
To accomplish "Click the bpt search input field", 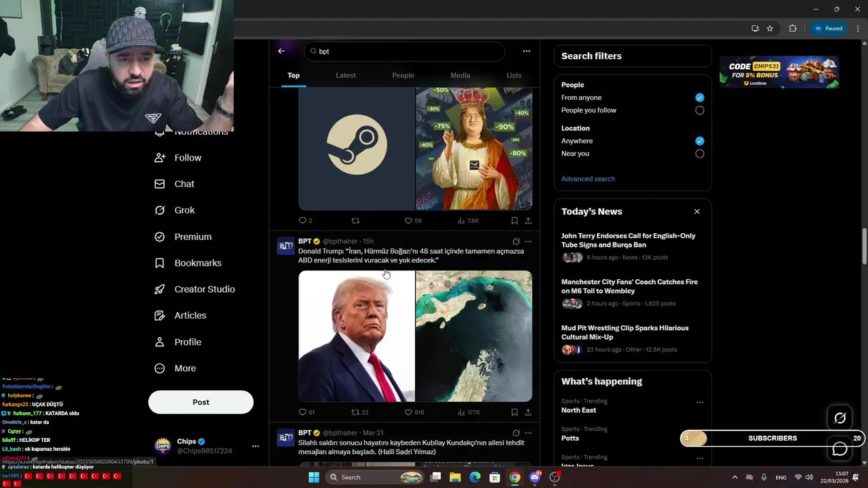I will 405,52.
